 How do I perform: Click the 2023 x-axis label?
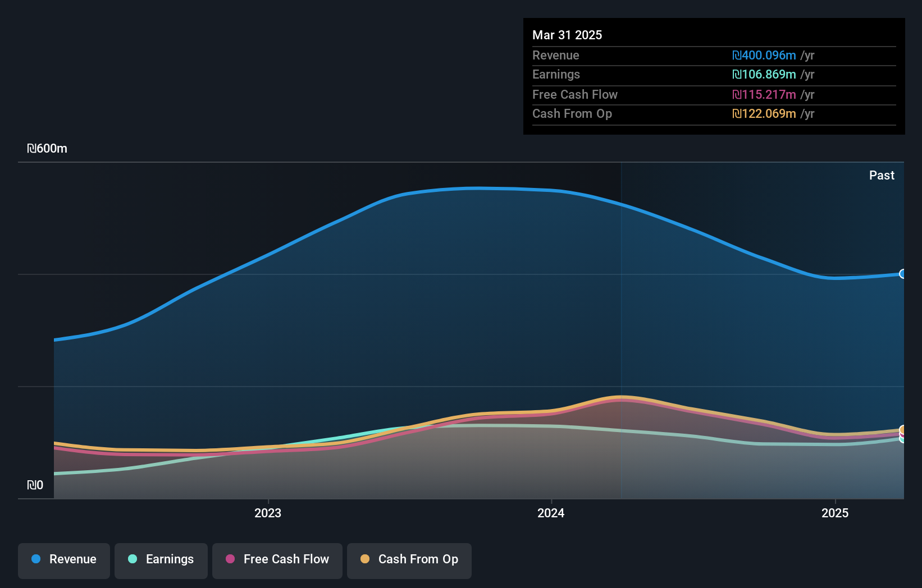click(268, 513)
